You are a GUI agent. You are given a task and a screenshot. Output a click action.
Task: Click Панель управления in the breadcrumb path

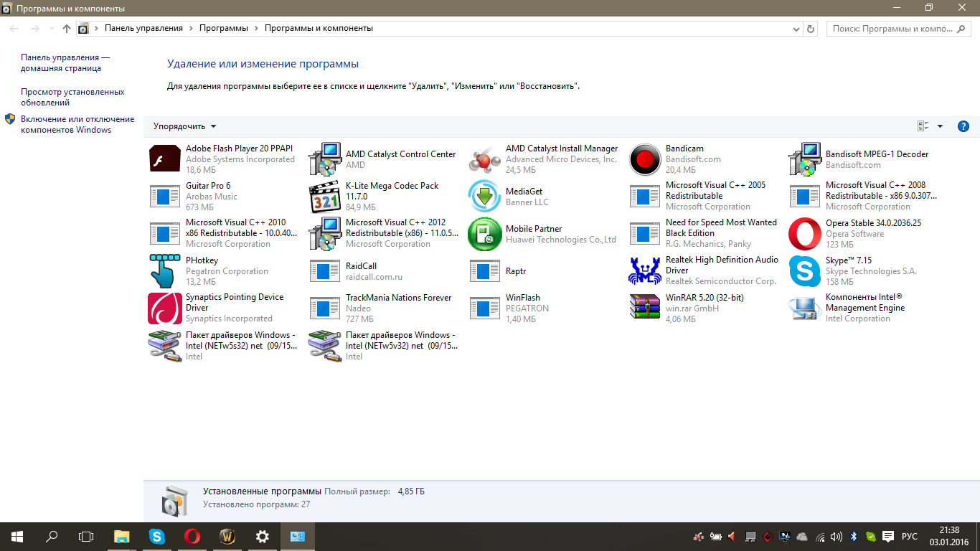(143, 29)
